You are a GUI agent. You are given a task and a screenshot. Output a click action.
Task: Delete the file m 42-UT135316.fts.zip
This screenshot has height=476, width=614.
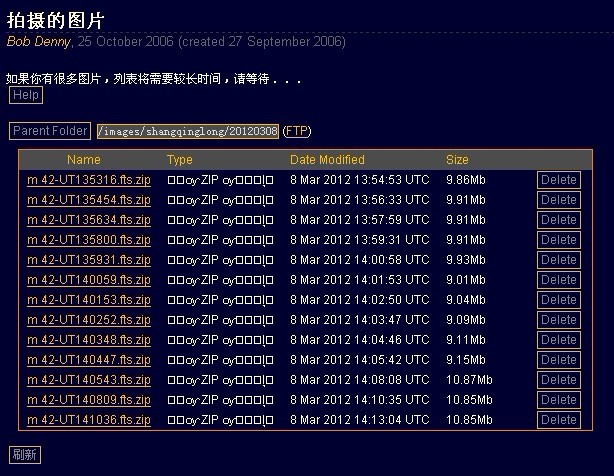[558, 180]
